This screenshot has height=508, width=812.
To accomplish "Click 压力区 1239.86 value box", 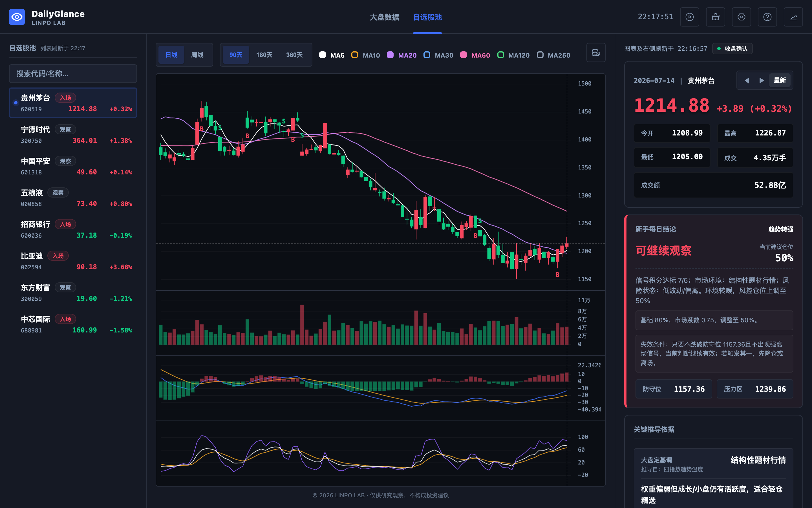I will point(755,389).
